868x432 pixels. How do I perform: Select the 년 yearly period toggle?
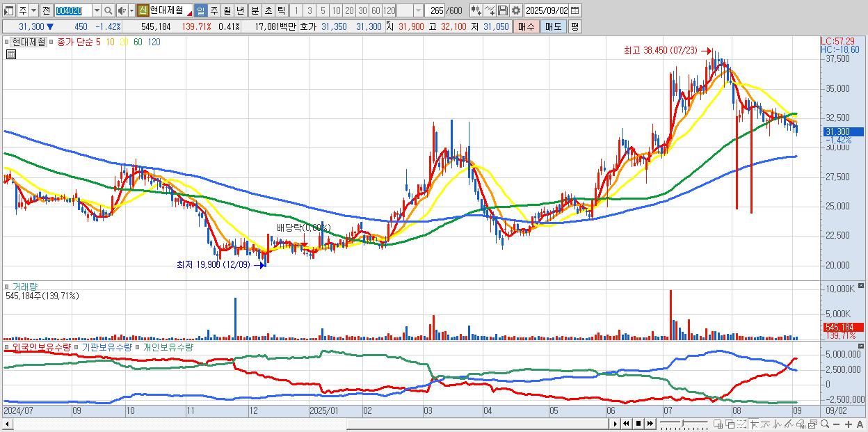pyautogui.click(x=240, y=10)
